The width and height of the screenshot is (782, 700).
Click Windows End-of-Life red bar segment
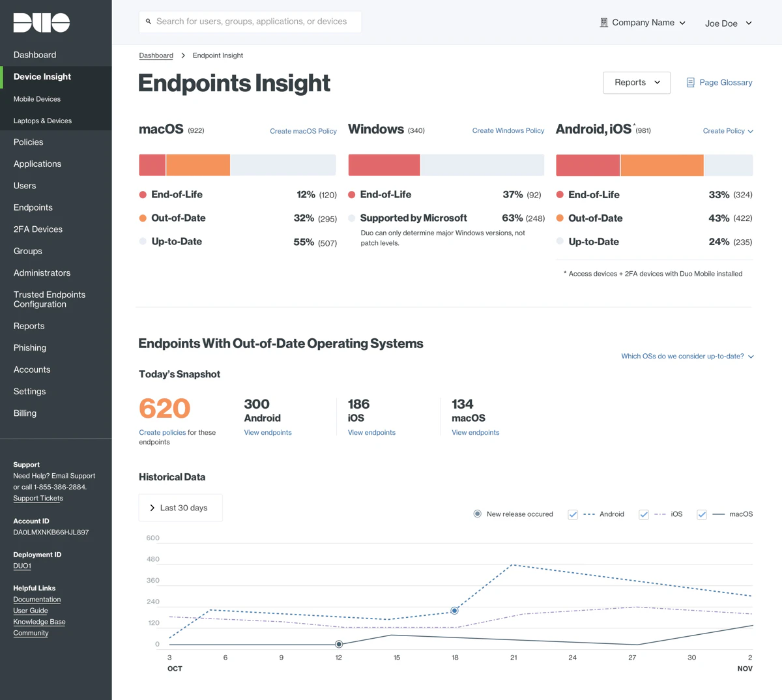click(384, 165)
